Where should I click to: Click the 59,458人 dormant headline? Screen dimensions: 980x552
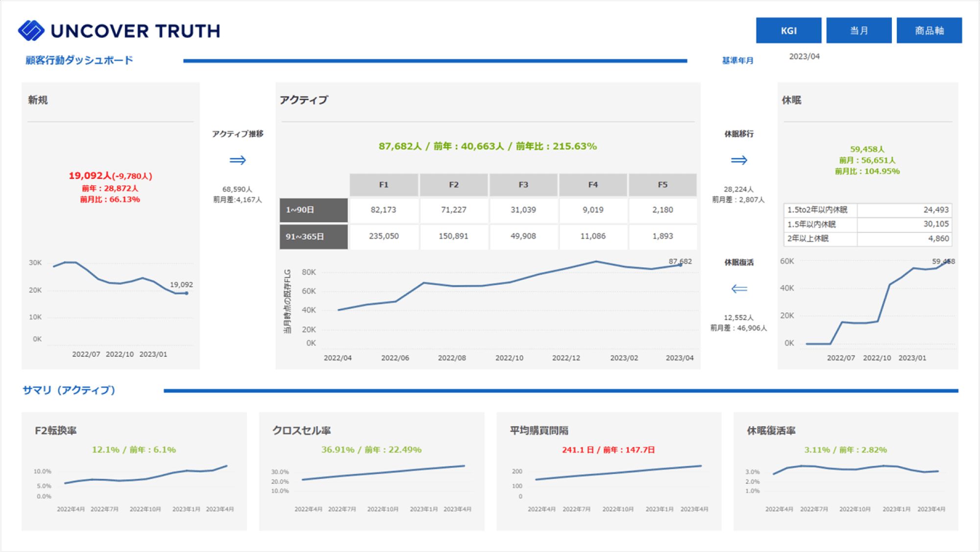coord(867,149)
